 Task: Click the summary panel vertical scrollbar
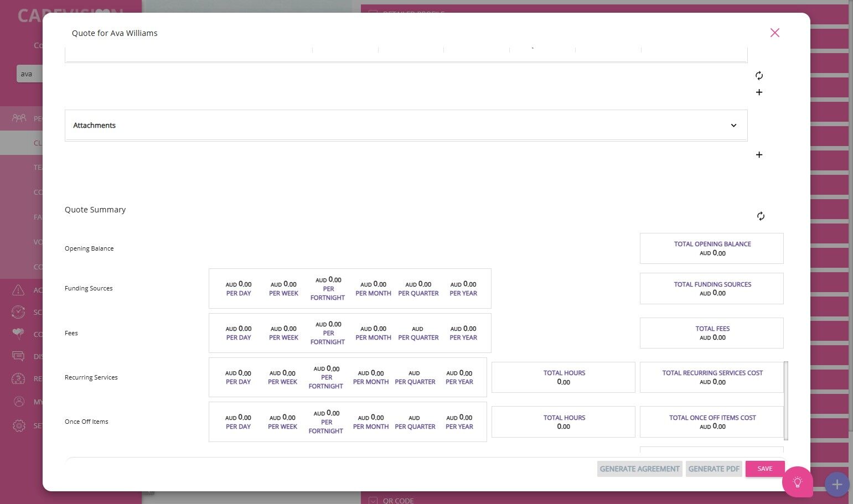(x=786, y=401)
